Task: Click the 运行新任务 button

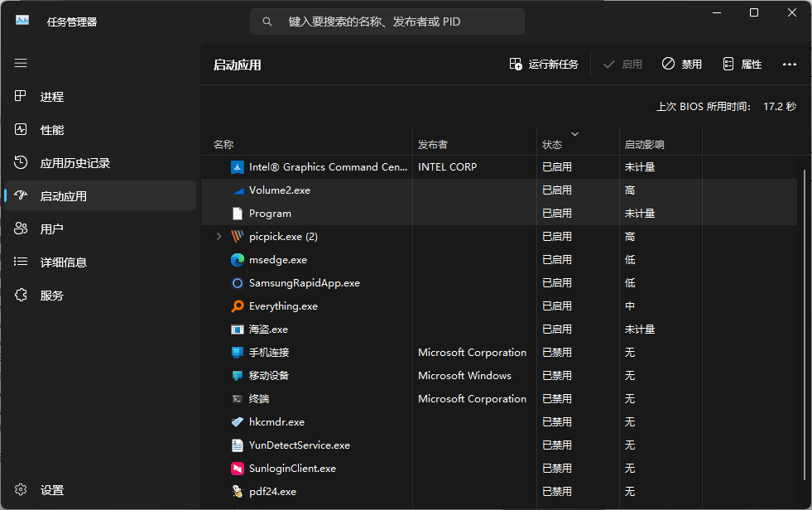Action: coord(544,65)
